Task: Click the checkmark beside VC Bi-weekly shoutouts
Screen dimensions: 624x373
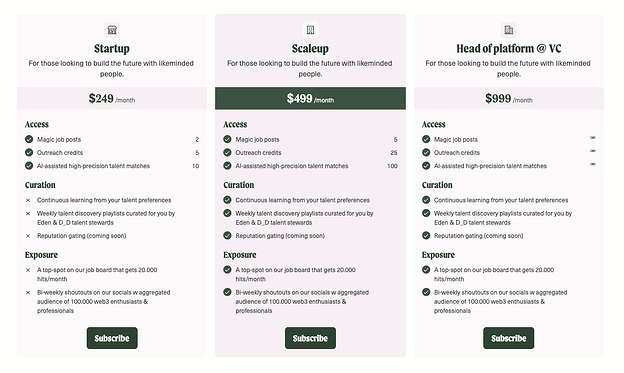Action: (426, 292)
